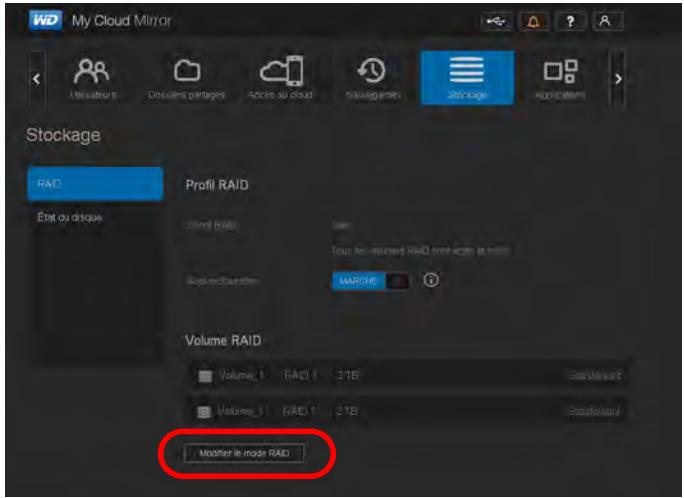This screenshot has width=684, height=498.
Task: Click the WD logo
Action: (45, 20)
